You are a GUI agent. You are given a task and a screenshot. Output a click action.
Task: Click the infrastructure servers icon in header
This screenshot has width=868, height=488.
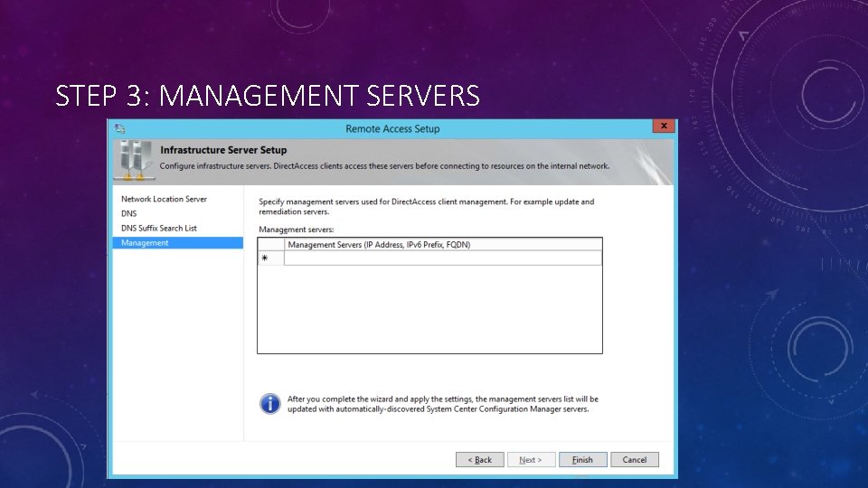pyautogui.click(x=135, y=161)
